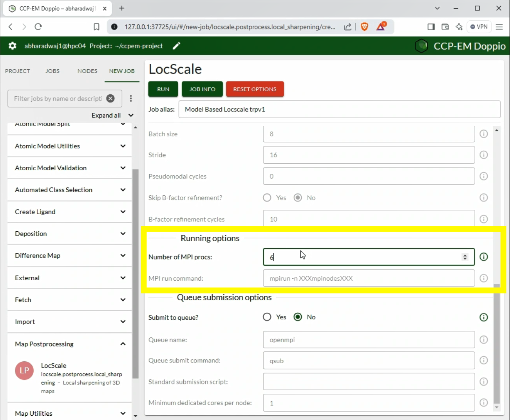Select the LocScale job entry

pyautogui.click(x=69, y=378)
